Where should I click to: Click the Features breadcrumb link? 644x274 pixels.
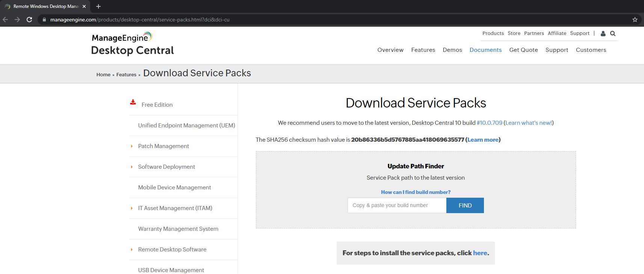[x=126, y=75]
